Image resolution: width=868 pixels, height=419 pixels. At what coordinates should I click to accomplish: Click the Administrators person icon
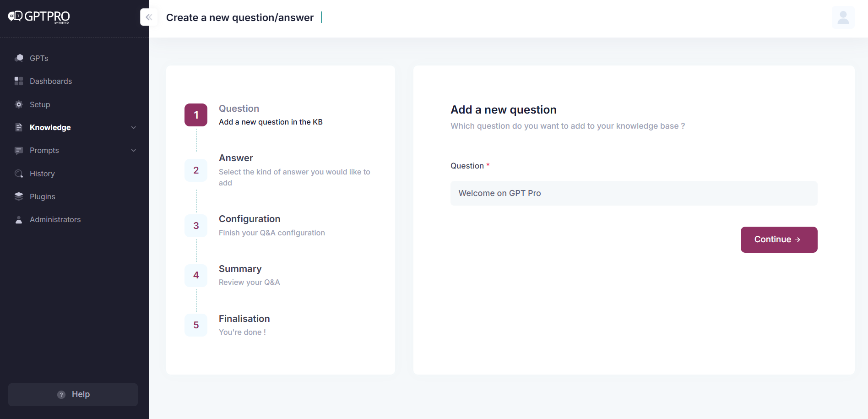point(19,220)
